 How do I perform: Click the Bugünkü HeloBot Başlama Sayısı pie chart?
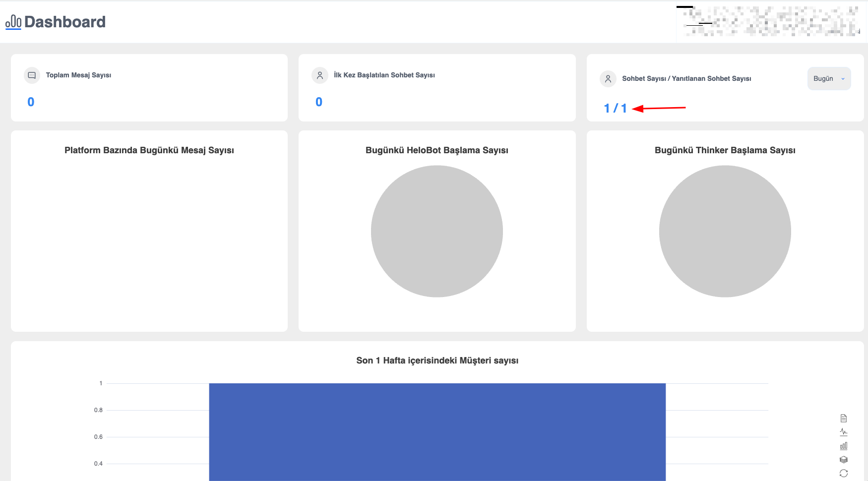coord(436,231)
